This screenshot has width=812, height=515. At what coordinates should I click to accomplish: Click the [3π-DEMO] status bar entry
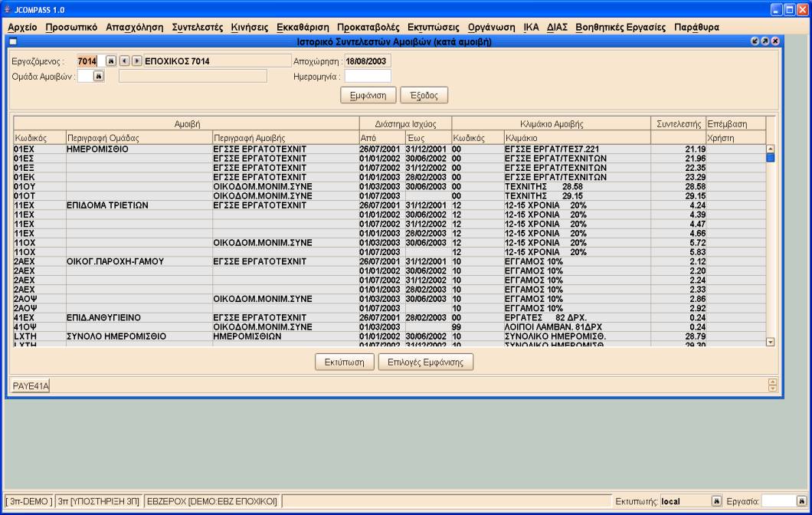[x=29, y=501]
